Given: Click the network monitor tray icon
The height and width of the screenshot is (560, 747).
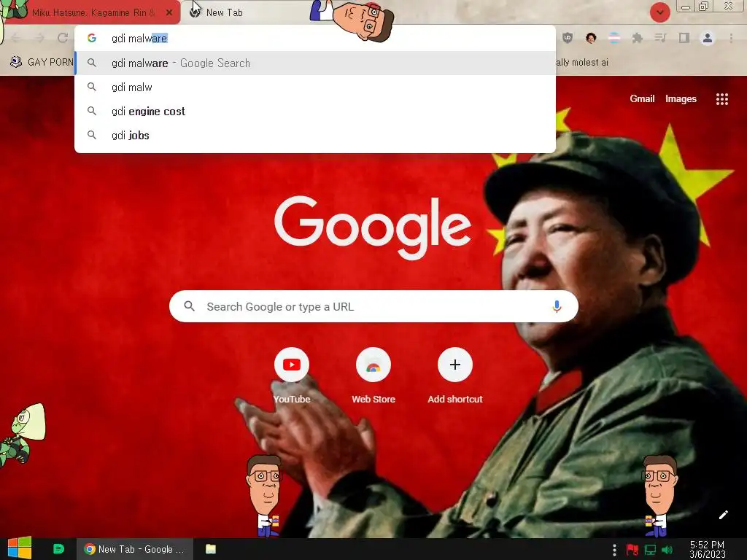Looking at the screenshot, I should [x=650, y=550].
